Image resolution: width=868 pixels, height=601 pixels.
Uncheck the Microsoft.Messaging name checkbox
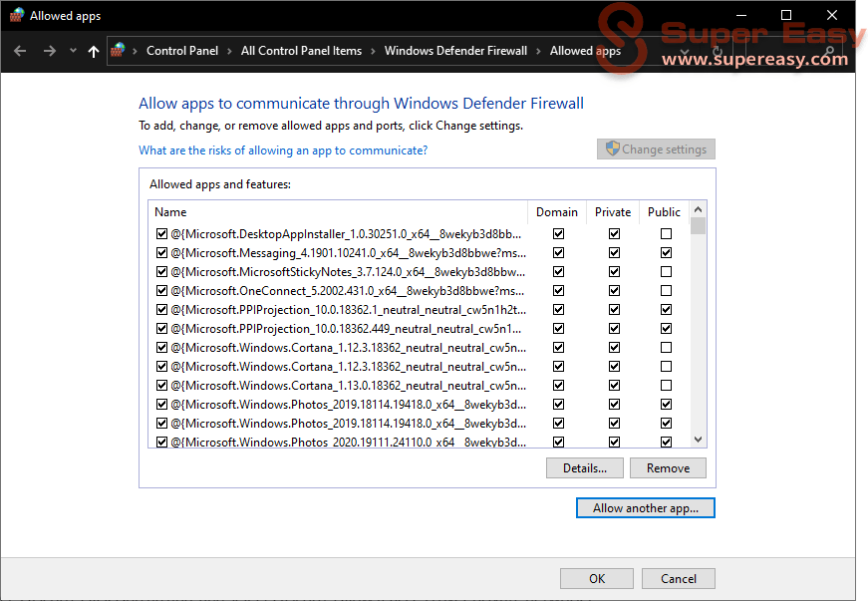click(x=161, y=253)
